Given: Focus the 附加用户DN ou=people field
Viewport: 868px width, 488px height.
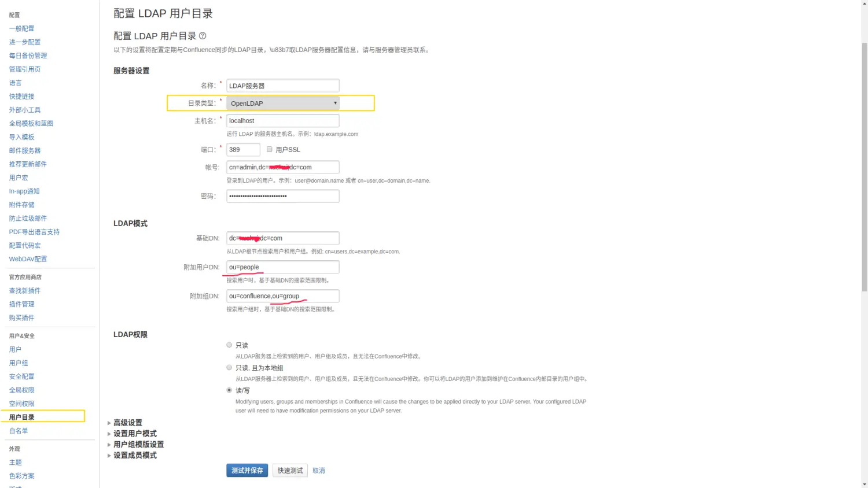Looking at the screenshot, I should click(283, 267).
